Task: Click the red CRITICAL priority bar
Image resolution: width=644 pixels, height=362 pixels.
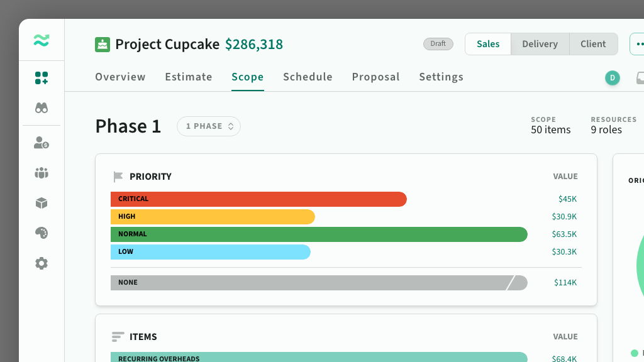Action: click(258, 199)
